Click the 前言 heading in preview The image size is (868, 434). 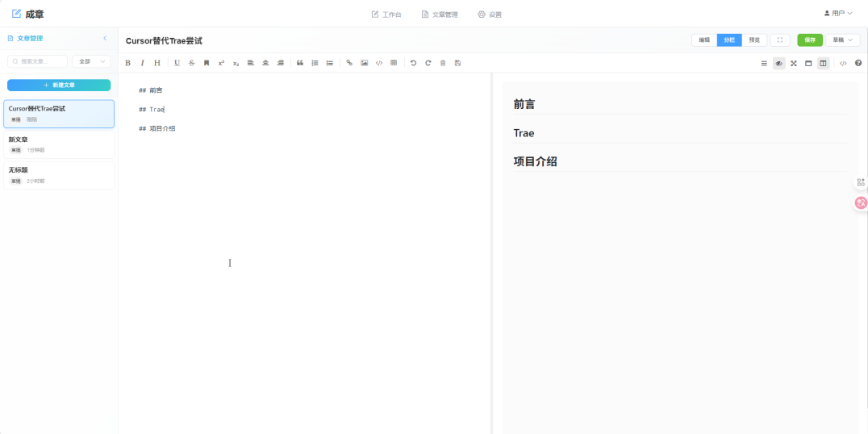pyautogui.click(x=524, y=104)
